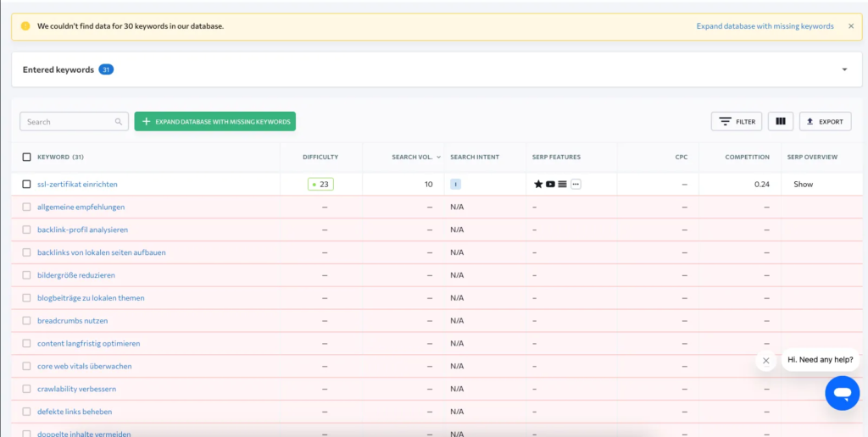Open the defekte links beheben keyword
Screen dimensions: 868x437
point(75,412)
